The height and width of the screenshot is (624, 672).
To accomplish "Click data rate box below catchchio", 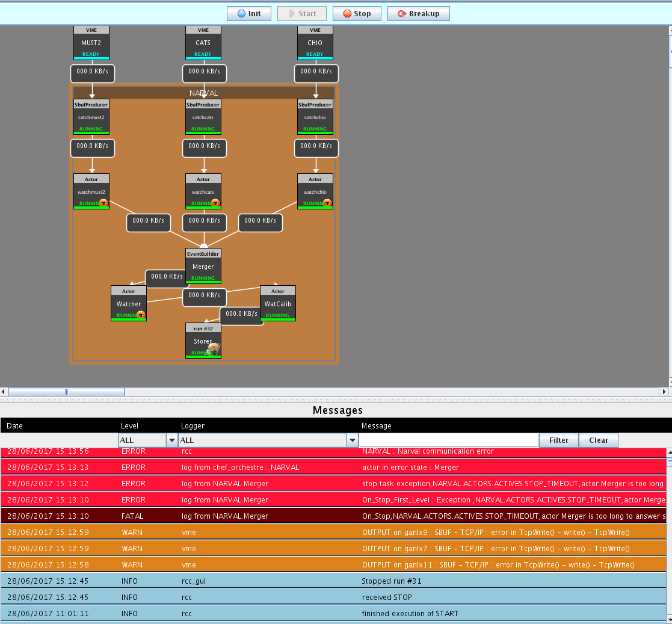I will pyautogui.click(x=316, y=148).
